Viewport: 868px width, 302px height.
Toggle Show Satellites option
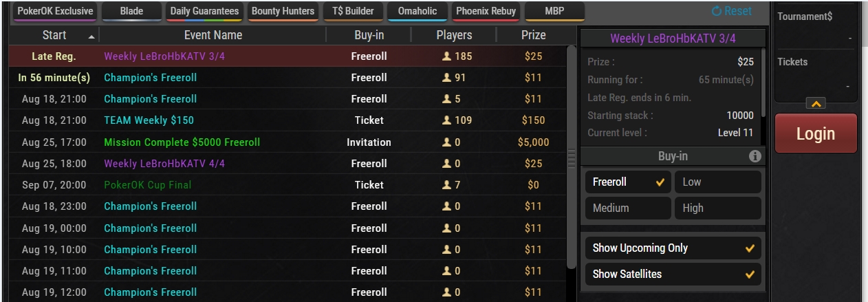pos(673,274)
